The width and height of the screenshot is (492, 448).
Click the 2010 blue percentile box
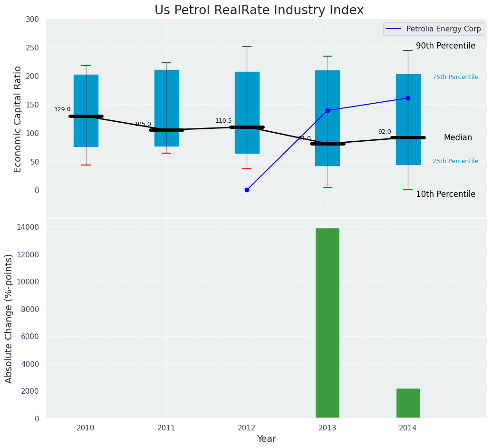pos(86,90)
